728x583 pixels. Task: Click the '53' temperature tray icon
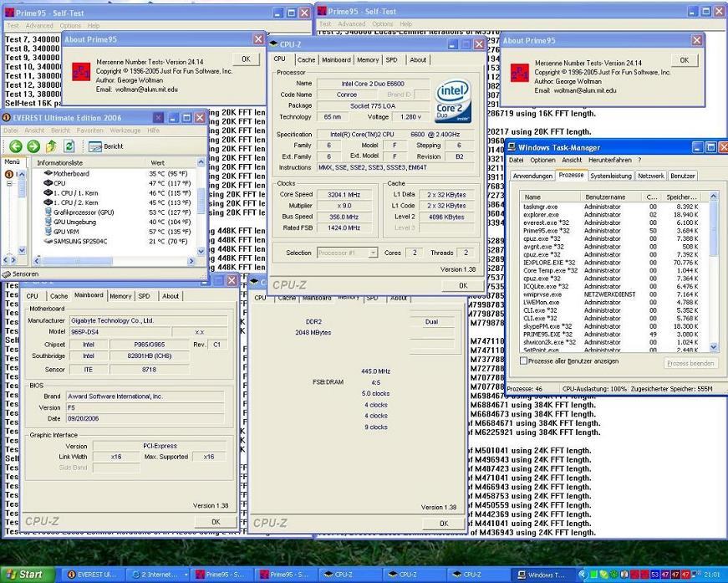click(655, 575)
